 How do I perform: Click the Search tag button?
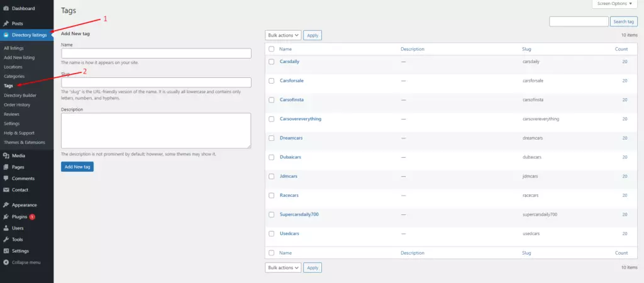pos(624,22)
